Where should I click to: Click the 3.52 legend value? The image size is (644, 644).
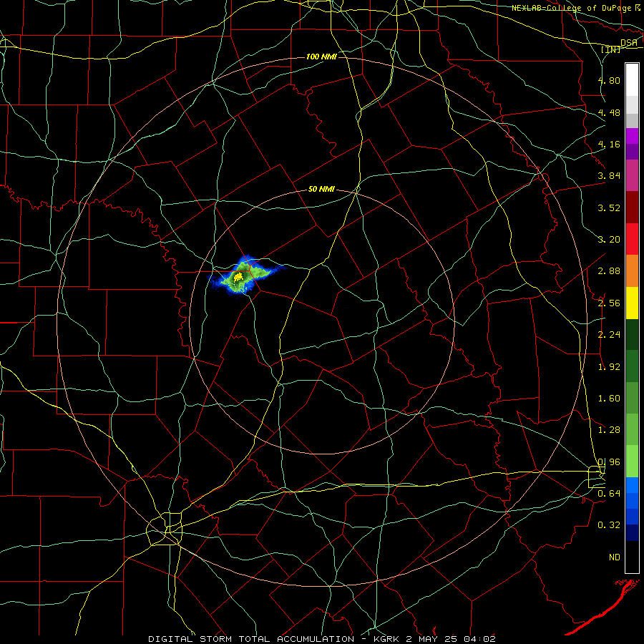609,208
